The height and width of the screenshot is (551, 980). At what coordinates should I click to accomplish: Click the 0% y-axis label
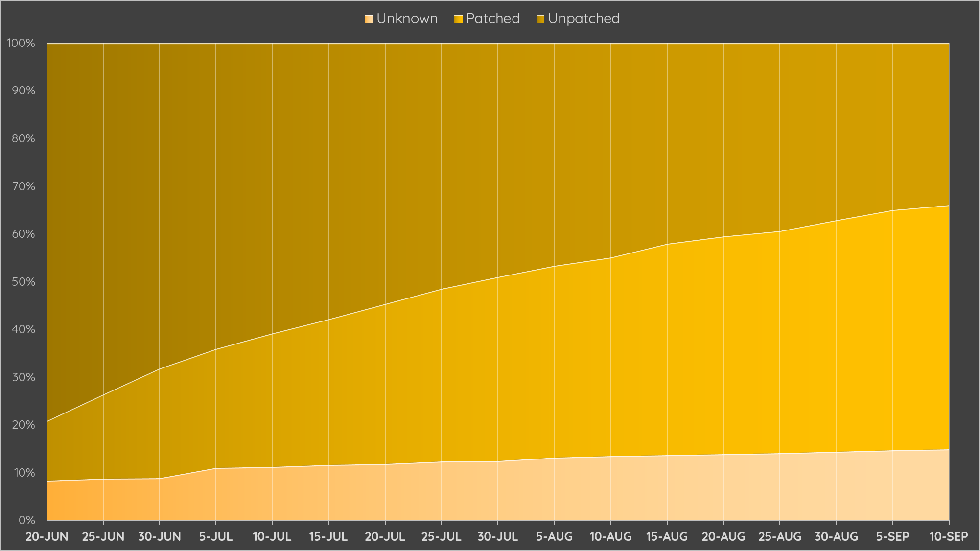[x=27, y=520]
